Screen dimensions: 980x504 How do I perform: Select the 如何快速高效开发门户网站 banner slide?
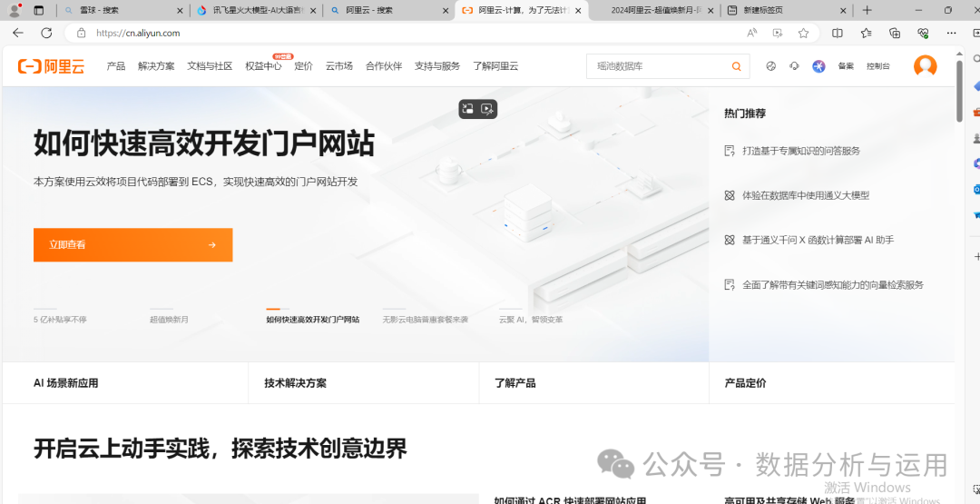pyautogui.click(x=312, y=320)
